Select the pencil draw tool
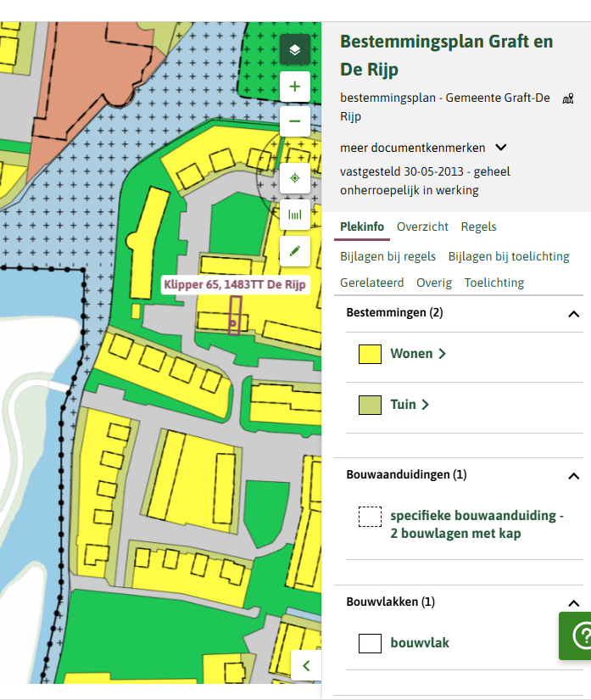Image resolution: width=591 pixels, height=700 pixels. pos(294,251)
